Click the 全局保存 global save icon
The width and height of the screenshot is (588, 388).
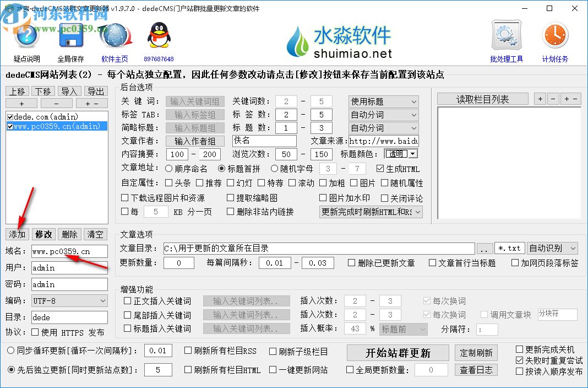[70, 34]
